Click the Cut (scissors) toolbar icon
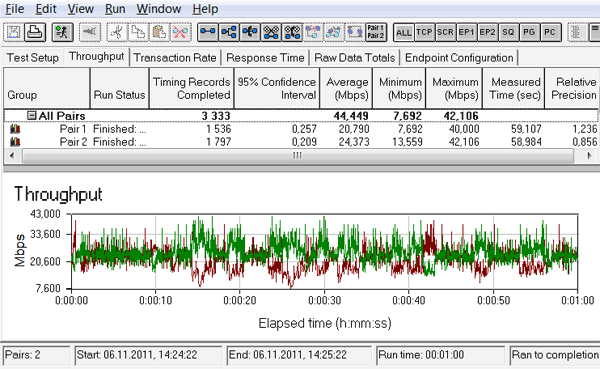 [117, 32]
